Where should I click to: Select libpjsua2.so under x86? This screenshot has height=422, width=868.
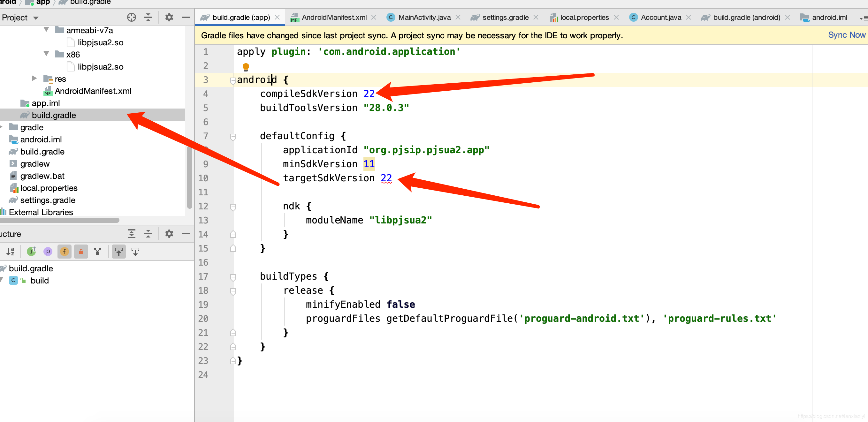pyautogui.click(x=95, y=66)
